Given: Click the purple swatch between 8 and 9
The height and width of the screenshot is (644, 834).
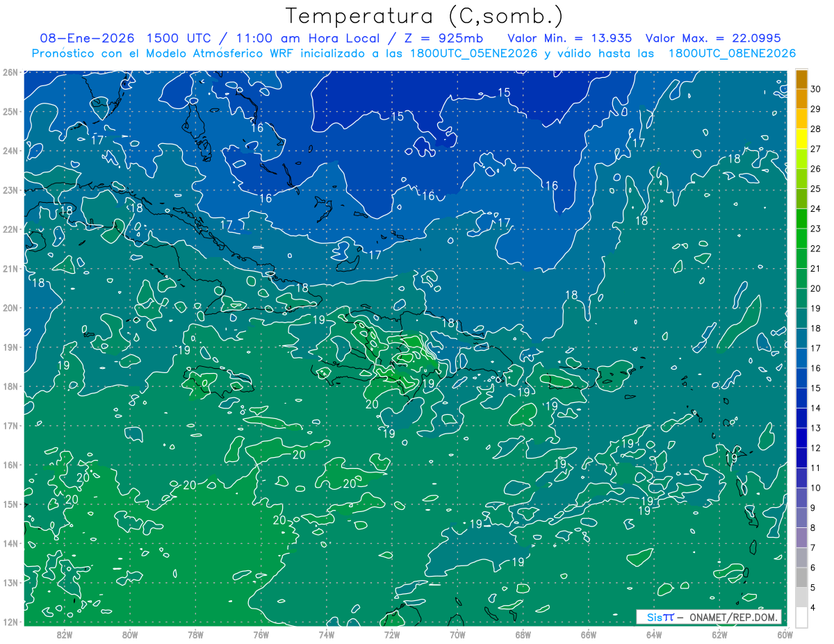Looking at the screenshot, I should tap(801, 518).
